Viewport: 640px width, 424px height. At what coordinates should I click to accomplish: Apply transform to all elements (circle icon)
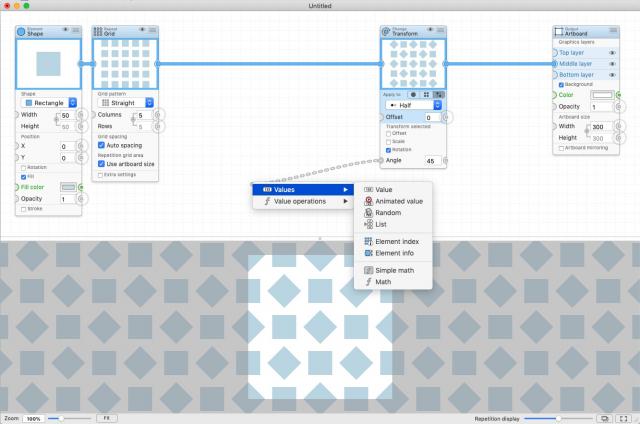click(413, 95)
